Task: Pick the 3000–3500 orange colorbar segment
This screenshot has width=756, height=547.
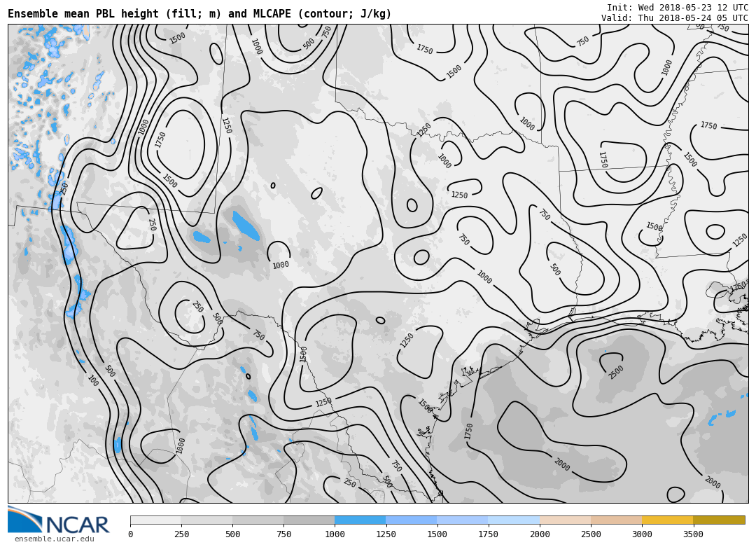Action: 667,520
